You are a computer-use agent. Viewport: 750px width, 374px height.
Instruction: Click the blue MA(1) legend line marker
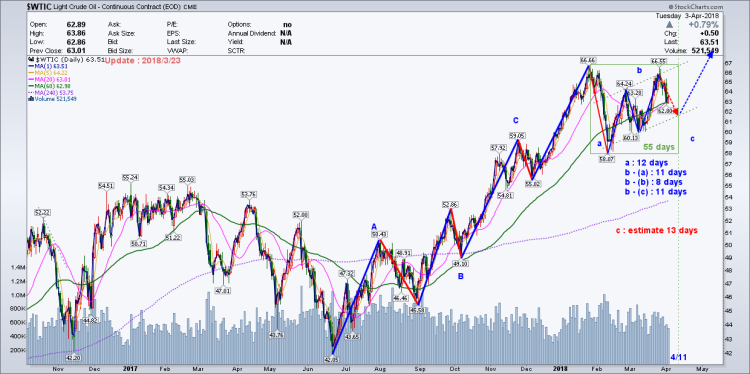click(x=32, y=67)
